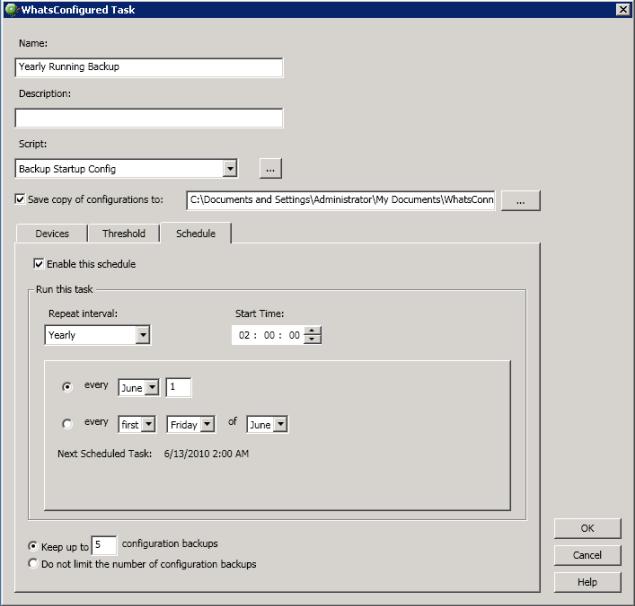Screen dimensions: 635x606
Task: Switch to the Devices tab
Action: click(x=52, y=233)
